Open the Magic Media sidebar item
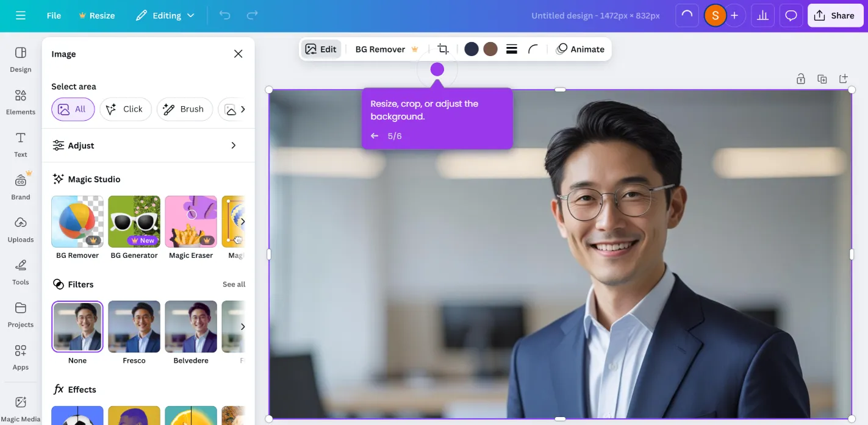The height and width of the screenshot is (425, 868). tap(21, 409)
